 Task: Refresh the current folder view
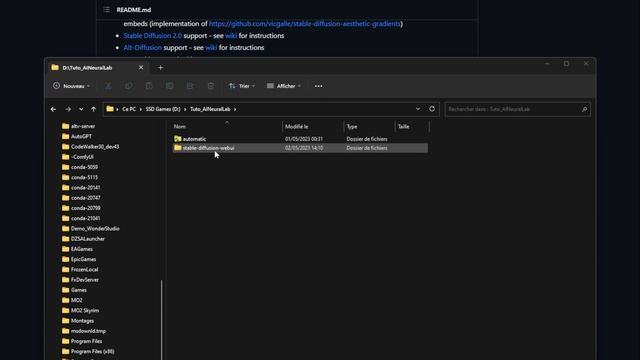pyautogui.click(x=432, y=109)
